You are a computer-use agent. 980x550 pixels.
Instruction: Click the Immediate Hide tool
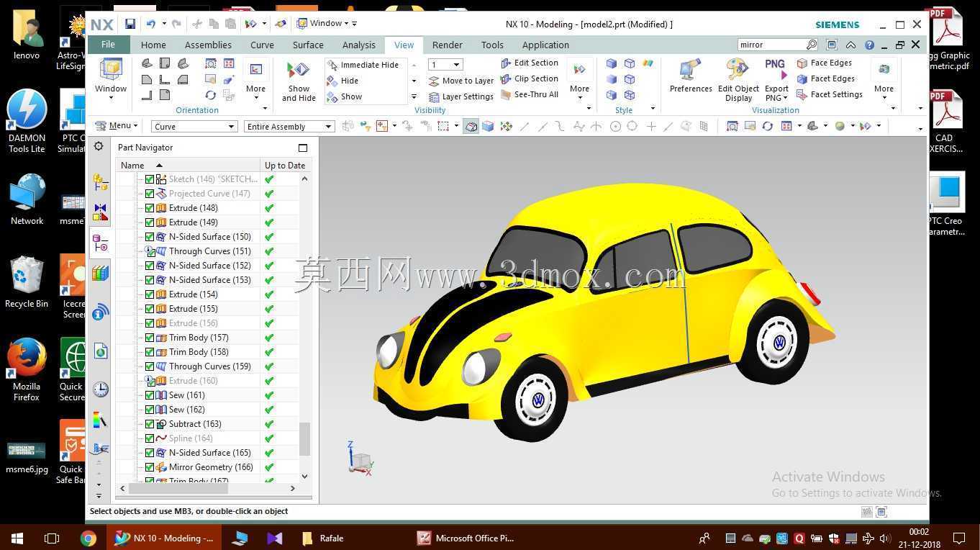(x=363, y=65)
